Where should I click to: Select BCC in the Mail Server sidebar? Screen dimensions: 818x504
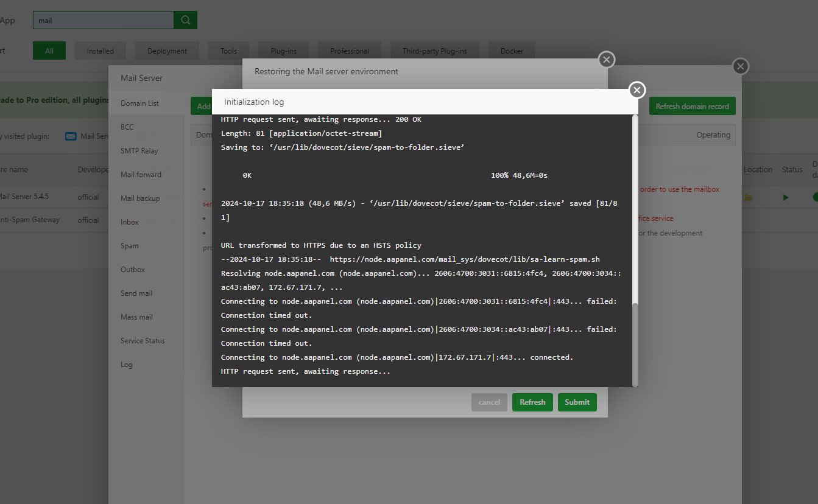point(146,127)
